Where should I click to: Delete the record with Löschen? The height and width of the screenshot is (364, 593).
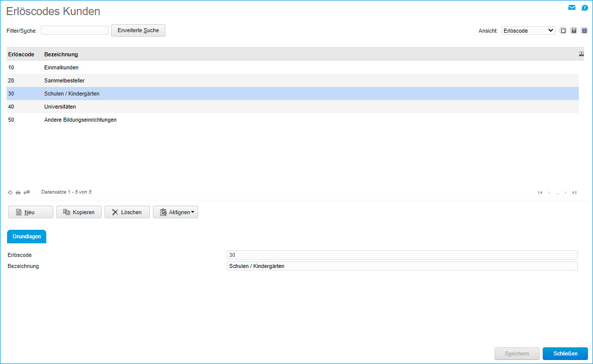click(127, 212)
